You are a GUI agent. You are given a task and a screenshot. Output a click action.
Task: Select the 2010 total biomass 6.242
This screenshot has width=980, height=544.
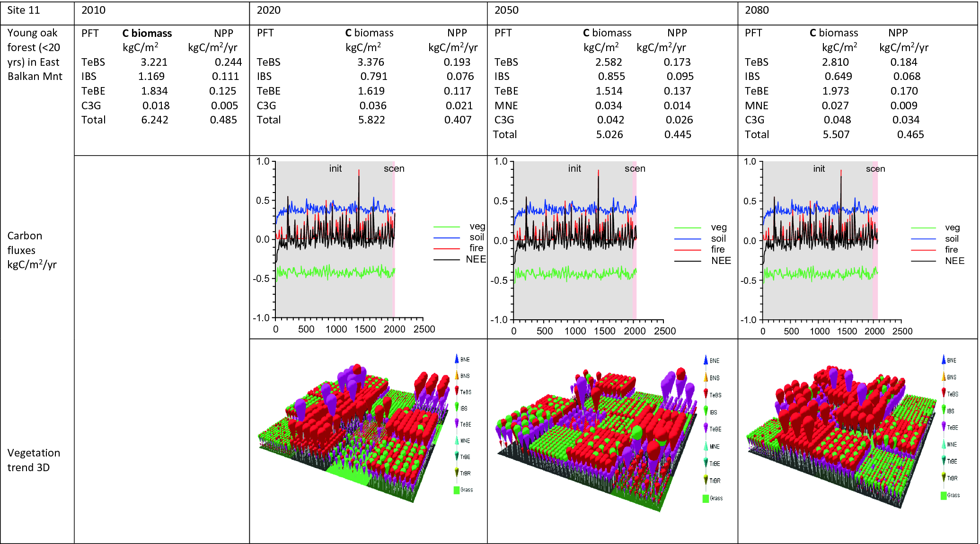pos(155,120)
